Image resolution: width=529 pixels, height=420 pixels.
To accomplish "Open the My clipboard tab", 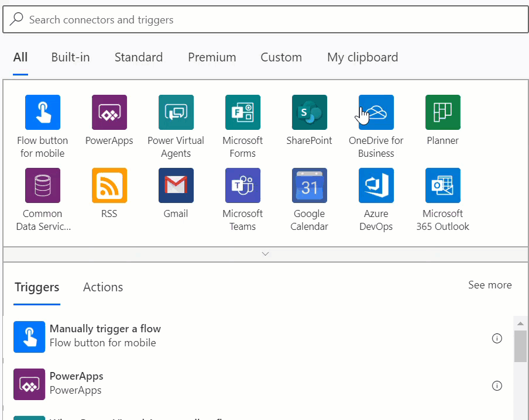I will click(363, 57).
